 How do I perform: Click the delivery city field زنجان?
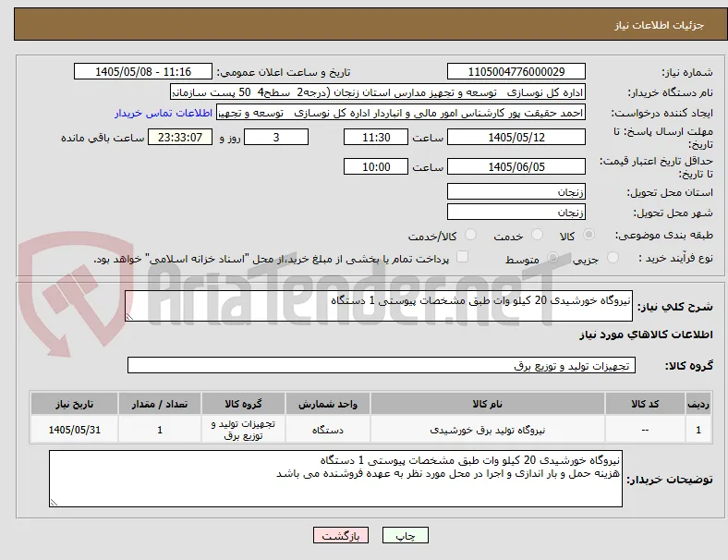tap(516, 213)
